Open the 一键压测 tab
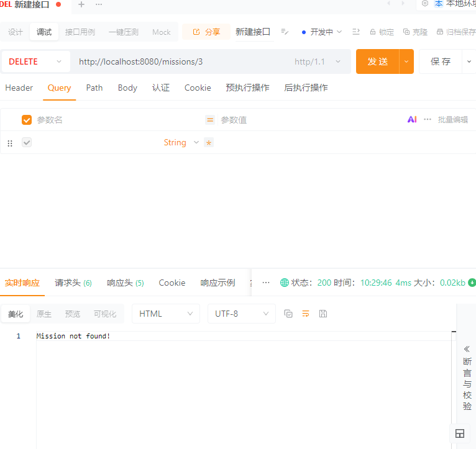Screen dimensions: 476x449 123,32
